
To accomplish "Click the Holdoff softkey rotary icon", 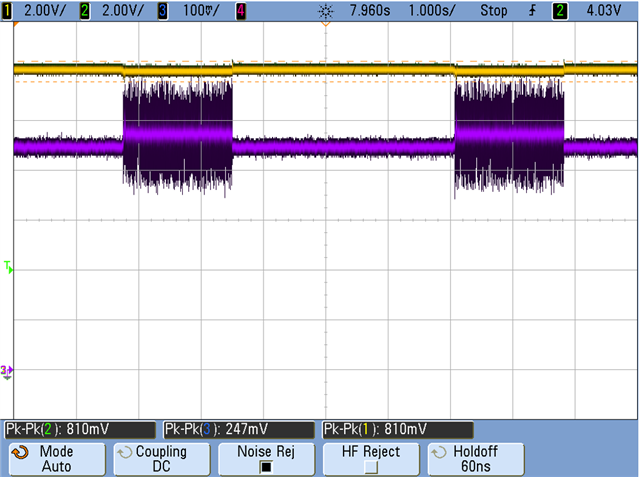I will tap(439, 452).
